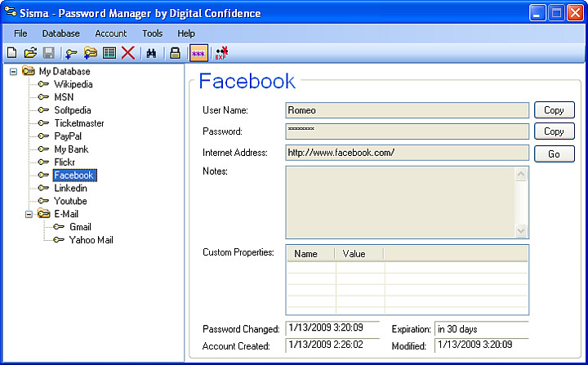Click the Notes scrollbar down arrow
The height and width of the screenshot is (365, 588).
521,230
